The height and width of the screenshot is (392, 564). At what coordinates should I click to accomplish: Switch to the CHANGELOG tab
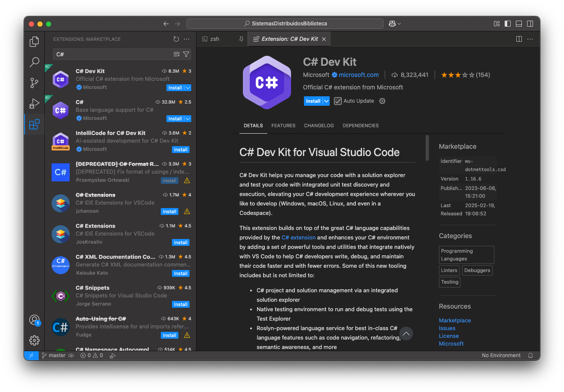(x=319, y=126)
